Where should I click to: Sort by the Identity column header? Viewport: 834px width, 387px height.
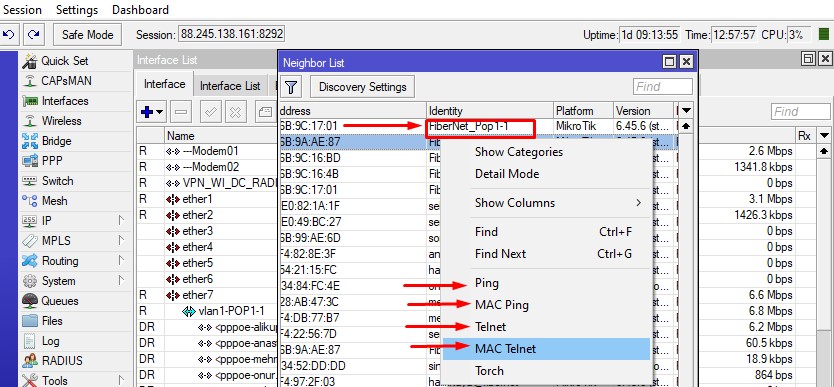pos(490,111)
